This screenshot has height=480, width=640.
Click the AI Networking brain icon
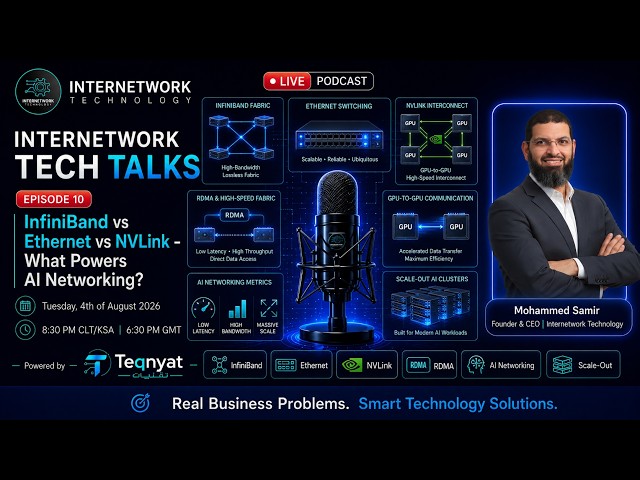(x=476, y=364)
